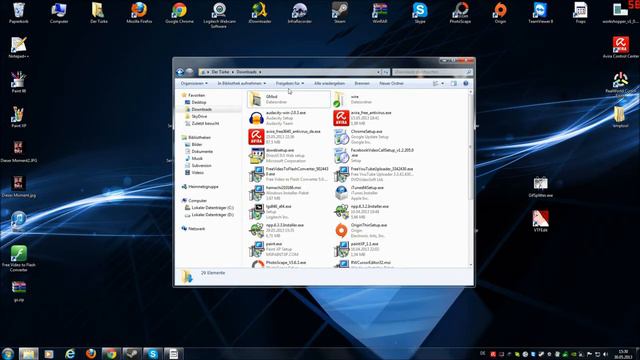
Task: Click Alle wiedergeben toolbar button
Action: pyautogui.click(x=329, y=83)
